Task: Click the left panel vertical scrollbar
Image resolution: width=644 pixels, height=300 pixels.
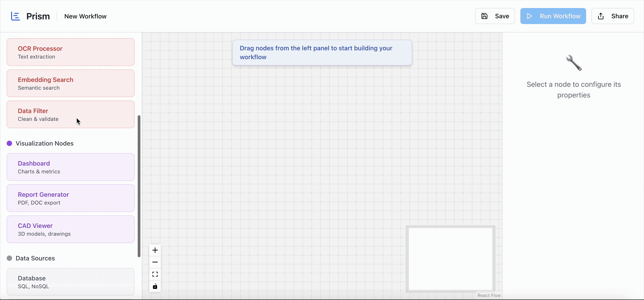Action: 139,186
